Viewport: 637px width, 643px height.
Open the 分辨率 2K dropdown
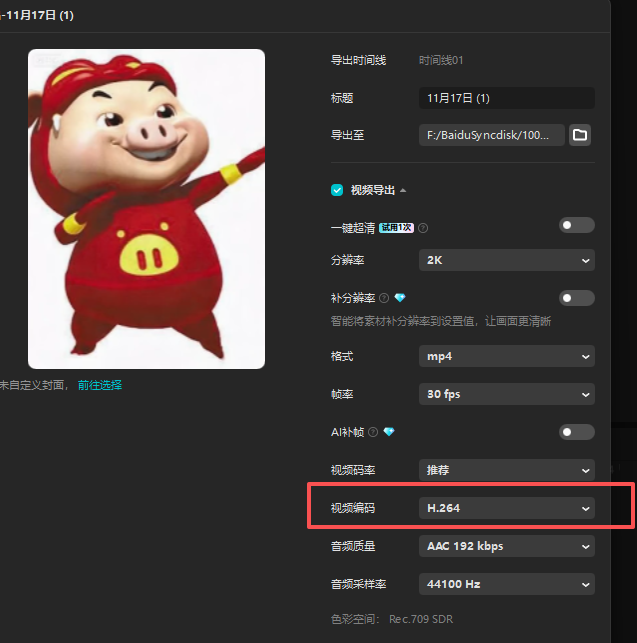tap(506, 260)
